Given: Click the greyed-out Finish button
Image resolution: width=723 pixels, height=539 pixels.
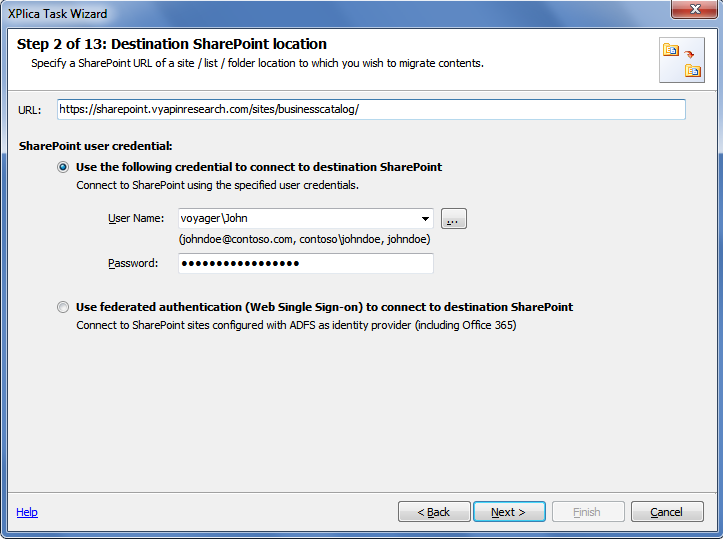Looking at the screenshot, I should pos(588,512).
